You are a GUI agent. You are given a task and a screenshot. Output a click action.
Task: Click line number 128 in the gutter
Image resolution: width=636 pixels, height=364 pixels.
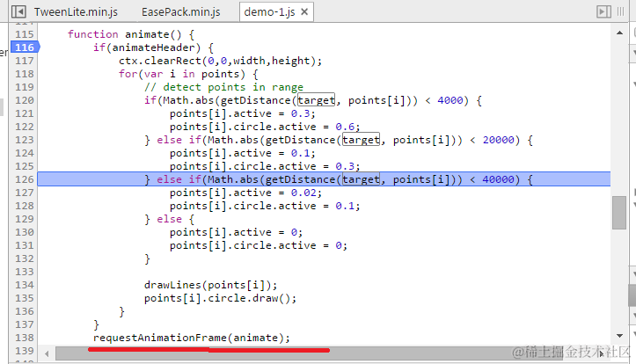coord(25,206)
